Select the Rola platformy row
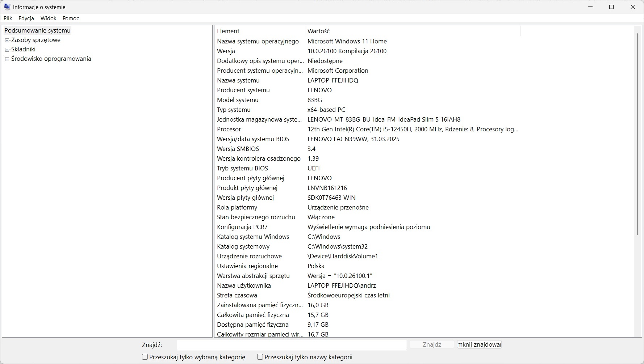Screen dimensions: 644x364 click(368, 207)
